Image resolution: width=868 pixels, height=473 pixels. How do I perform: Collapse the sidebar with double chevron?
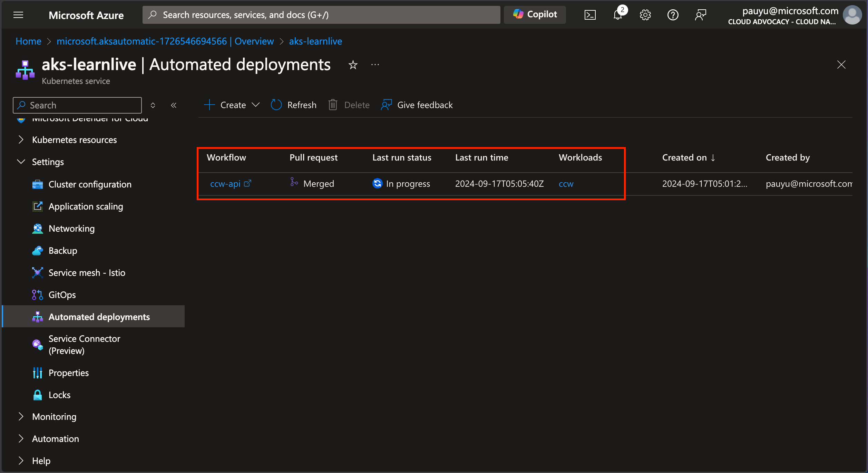174,105
